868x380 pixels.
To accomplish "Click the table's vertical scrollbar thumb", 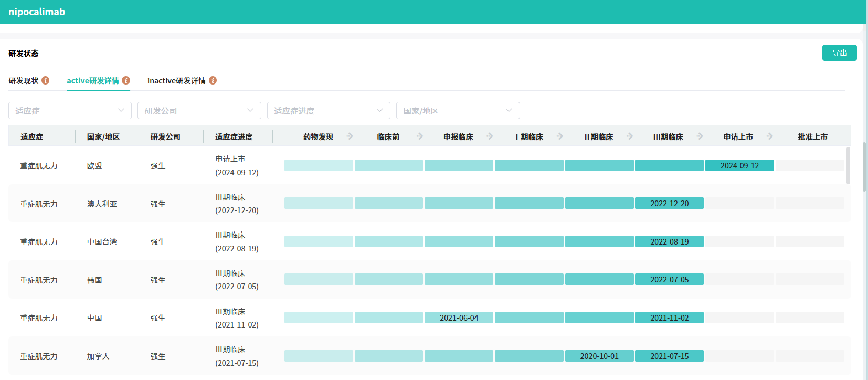I will (x=849, y=165).
